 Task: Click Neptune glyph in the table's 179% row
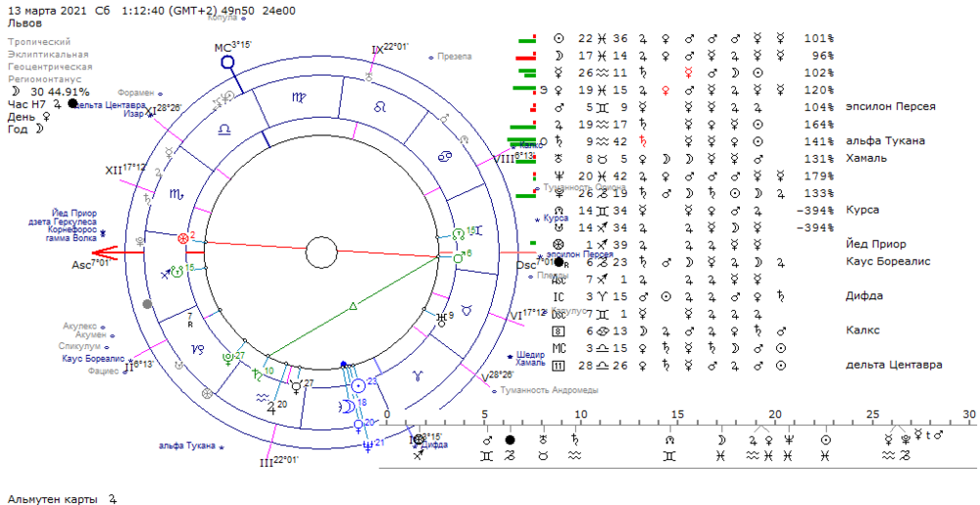(x=559, y=176)
